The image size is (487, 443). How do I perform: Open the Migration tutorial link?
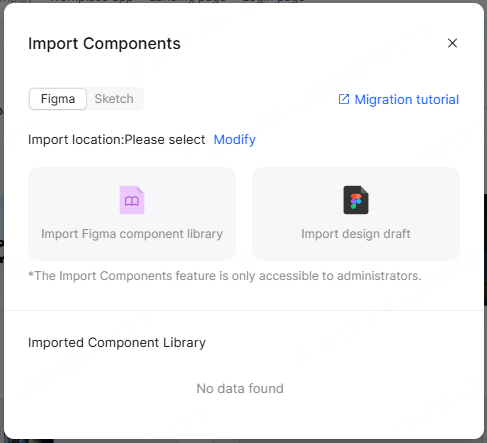406,99
